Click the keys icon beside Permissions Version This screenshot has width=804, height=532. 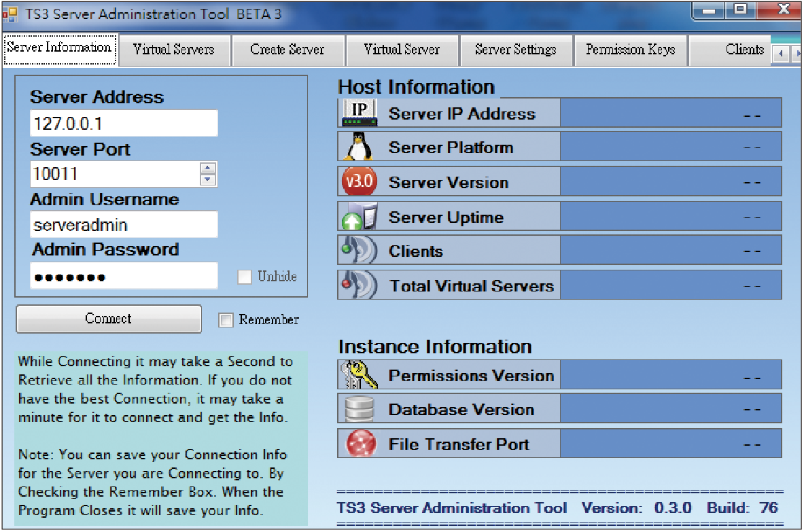pos(360,374)
